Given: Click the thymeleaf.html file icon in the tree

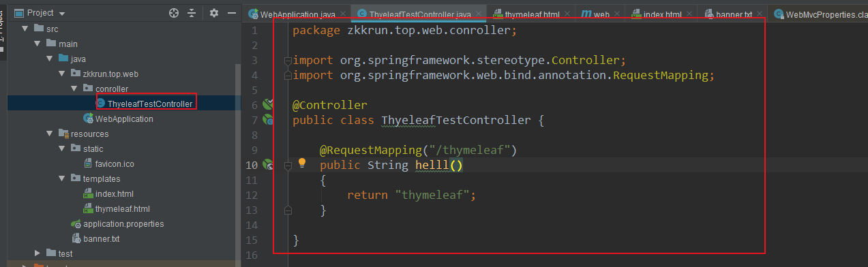Looking at the screenshot, I should click(88, 208).
